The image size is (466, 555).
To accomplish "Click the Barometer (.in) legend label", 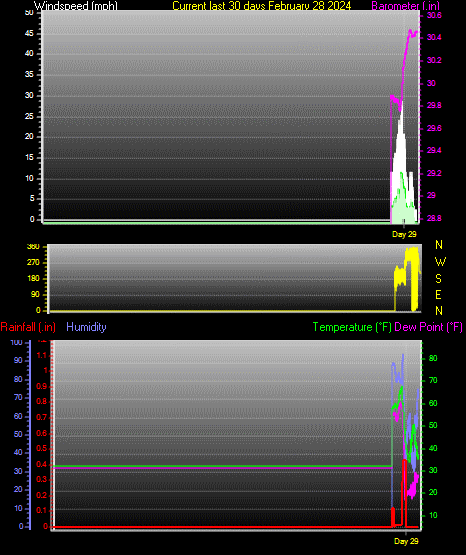I will [x=405, y=6].
